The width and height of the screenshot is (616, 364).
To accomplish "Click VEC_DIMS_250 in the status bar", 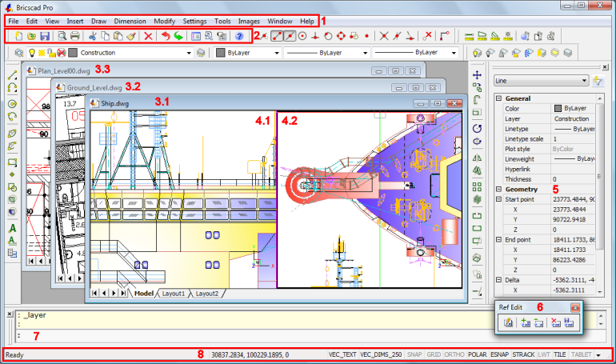I will (x=381, y=354).
